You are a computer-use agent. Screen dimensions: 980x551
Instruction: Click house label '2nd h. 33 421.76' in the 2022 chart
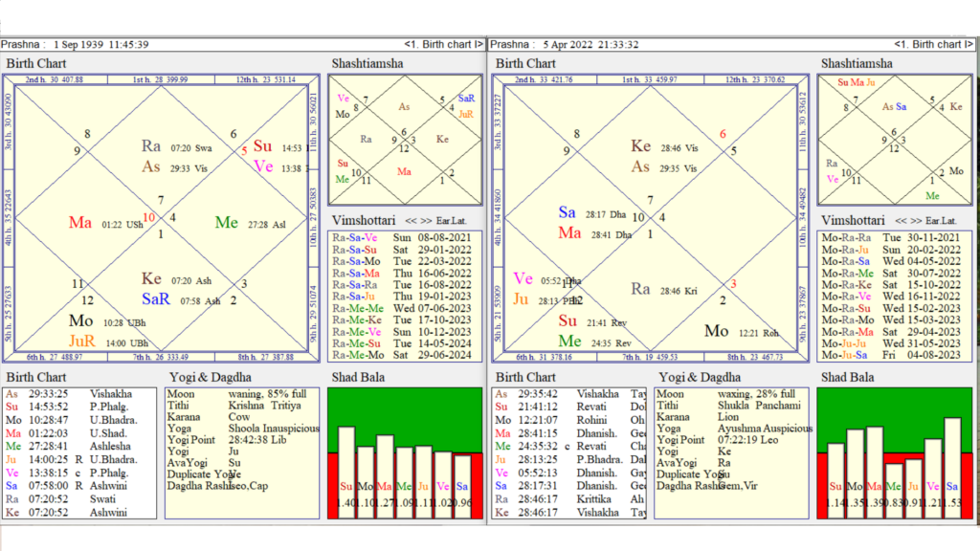tap(544, 80)
